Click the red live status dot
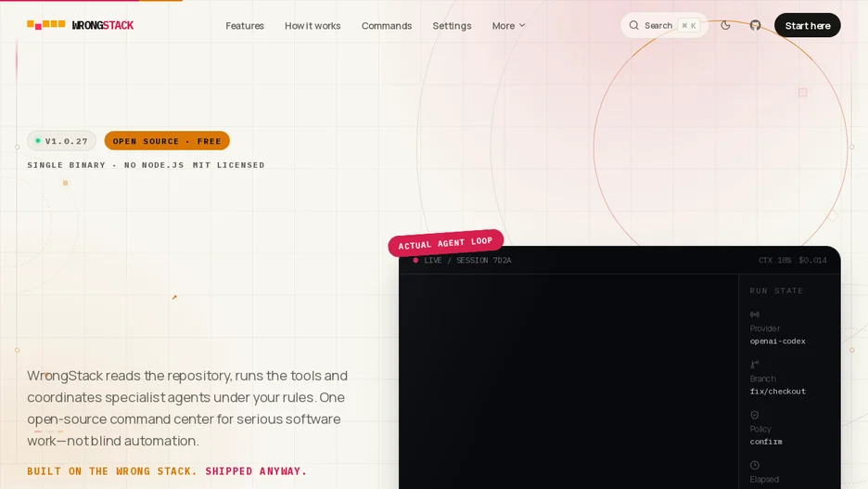This screenshot has width=868, height=489. pos(415,261)
